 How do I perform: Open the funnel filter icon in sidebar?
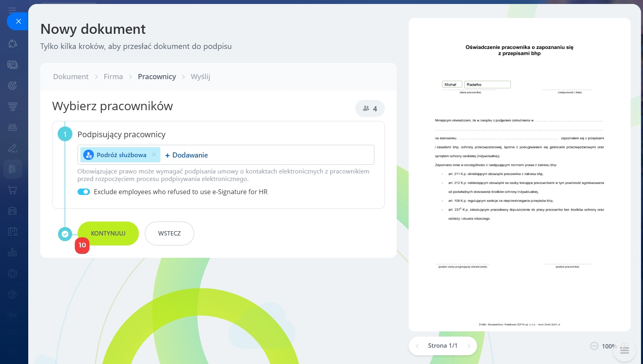13,106
